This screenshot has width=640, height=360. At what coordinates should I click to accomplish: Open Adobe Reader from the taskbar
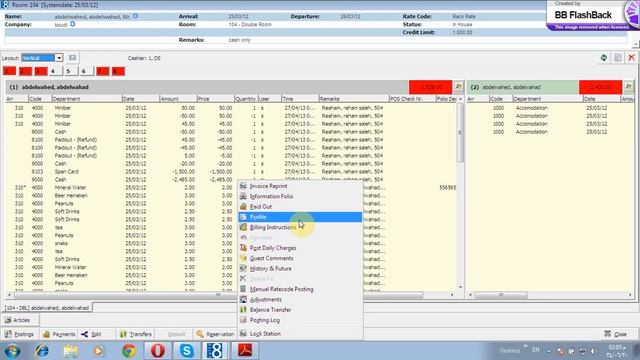click(x=244, y=351)
